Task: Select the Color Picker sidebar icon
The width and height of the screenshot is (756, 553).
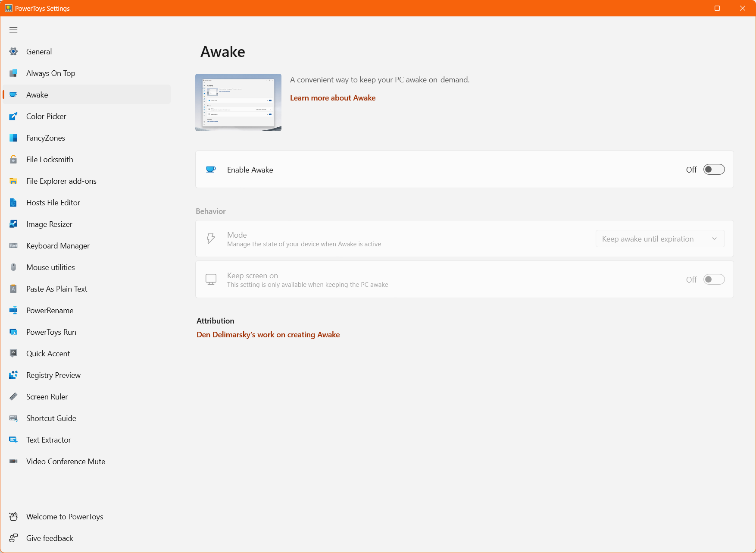Action: (13, 116)
